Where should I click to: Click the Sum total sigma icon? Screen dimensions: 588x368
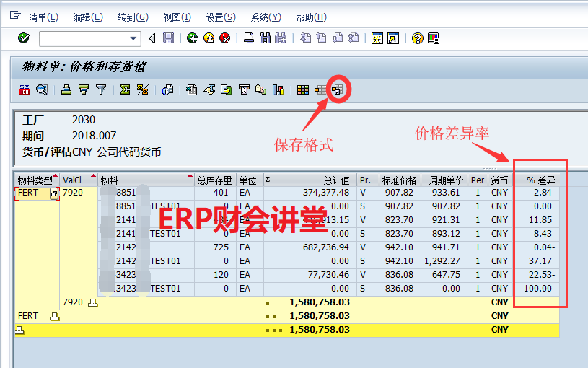coord(125,90)
